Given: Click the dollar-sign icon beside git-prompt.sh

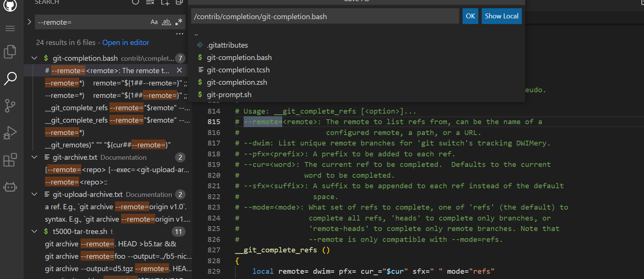Looking at the screenshot, I should coord(200,94).
